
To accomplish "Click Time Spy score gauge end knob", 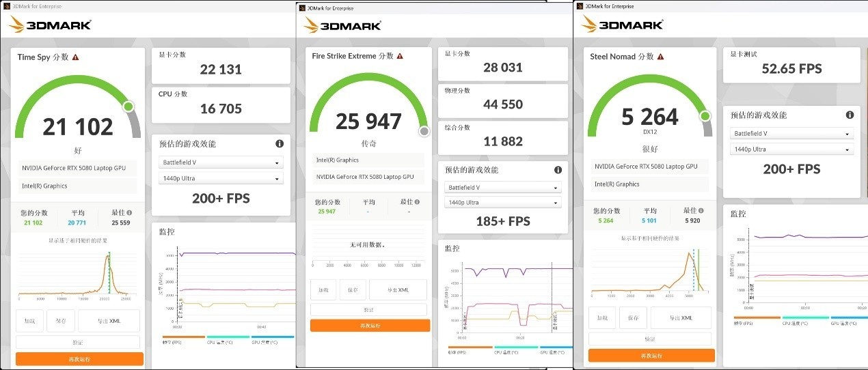I will 128,106.
